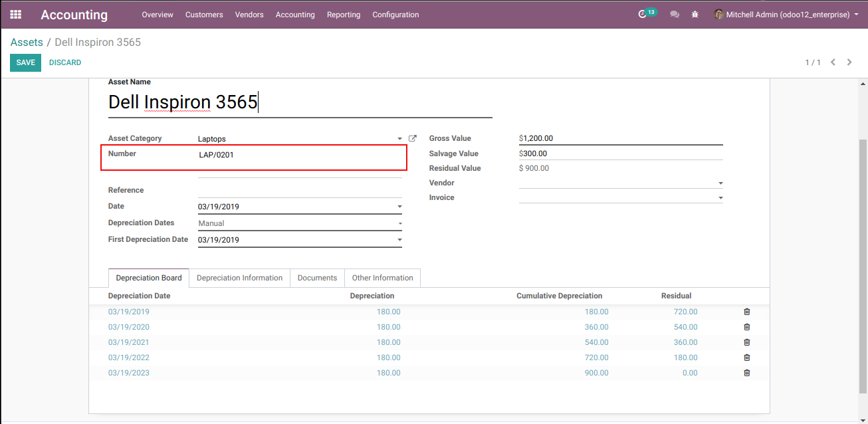Click the 360.00 cumulative depreciation cell

(x=596, y=327)
